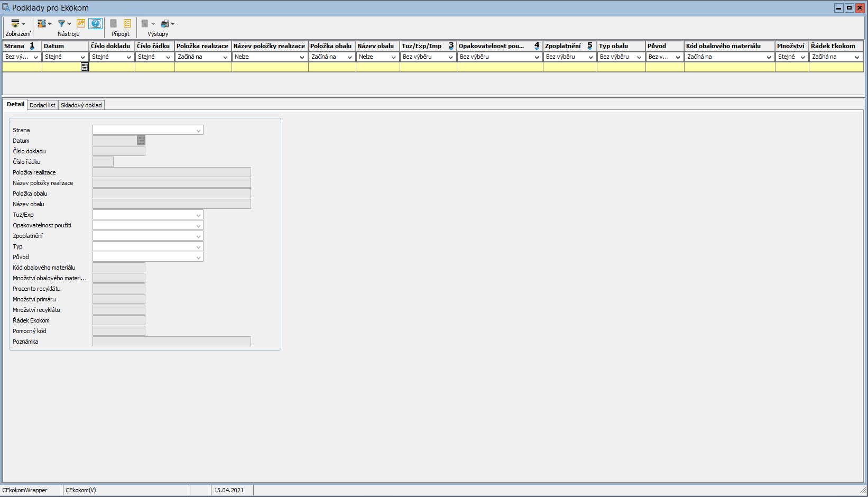
Task: Switch to the Skladový doklad tab
Action: click(81, 105)
